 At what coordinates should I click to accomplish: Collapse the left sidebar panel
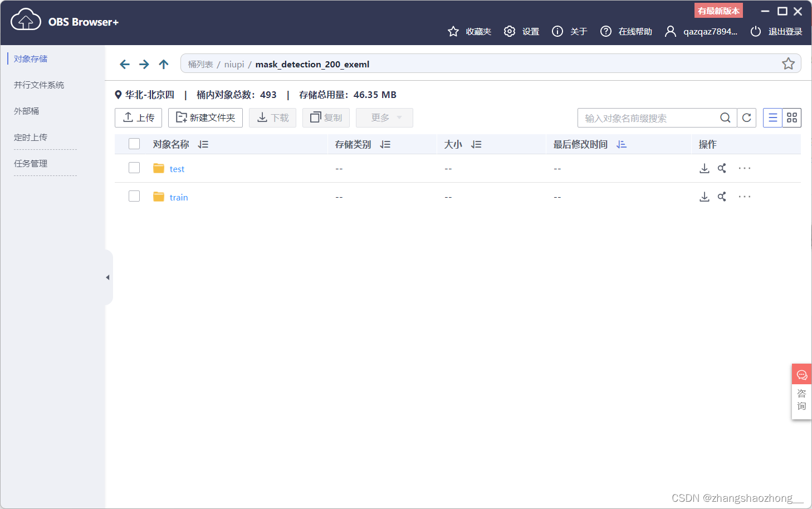(x=108, y=277)
